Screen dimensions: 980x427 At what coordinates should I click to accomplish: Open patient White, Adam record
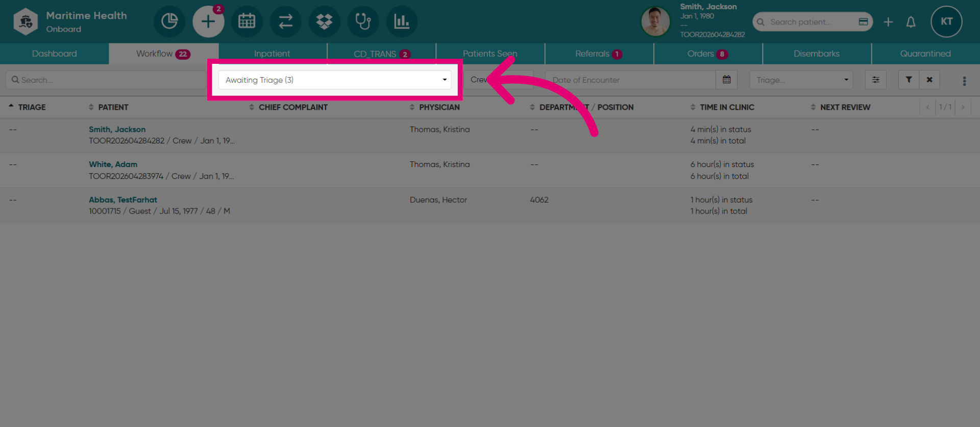pyautogui.click(x=113, y=164)
